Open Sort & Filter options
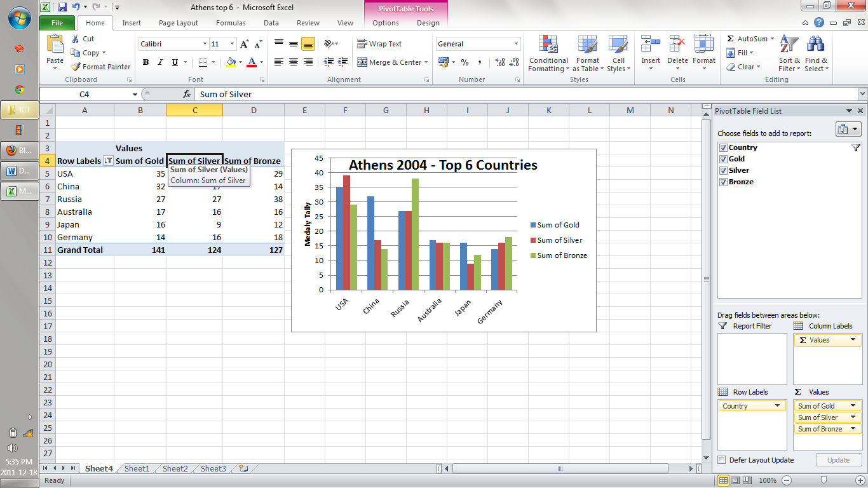The image size is (868, 488). (x=788, y=54)
